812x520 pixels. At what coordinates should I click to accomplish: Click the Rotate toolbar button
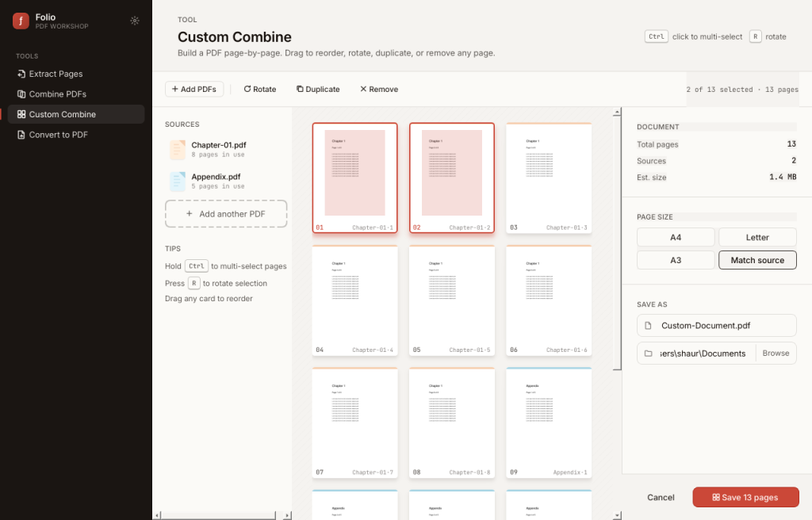260,89
